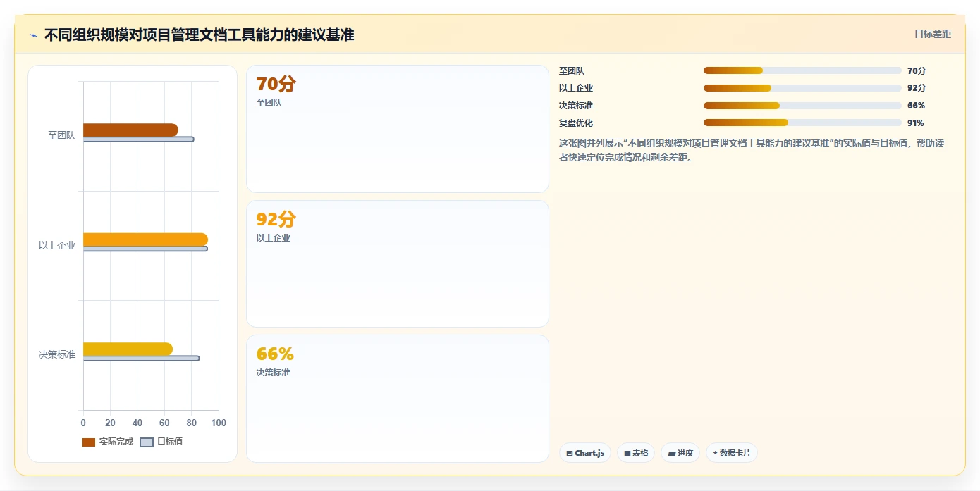The width and height of the screenshot is (980, 491).
Task: Select the 进度 tag chip
Action: (x=680, y=453)
